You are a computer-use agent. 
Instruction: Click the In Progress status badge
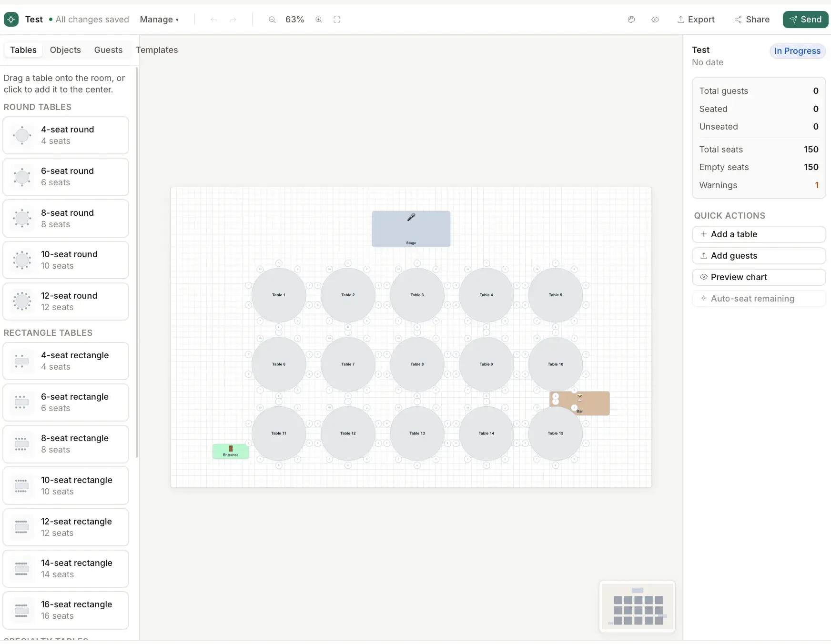[x=797, y=51]
